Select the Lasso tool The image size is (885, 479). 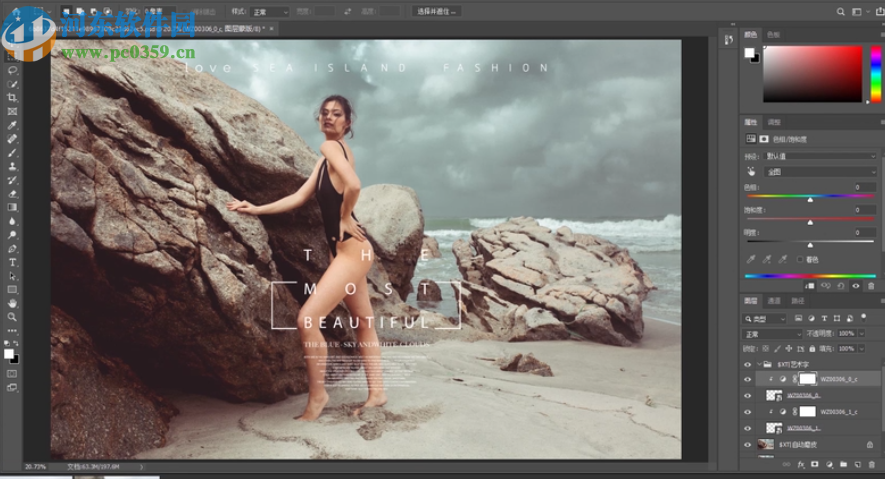pos(12,71)
